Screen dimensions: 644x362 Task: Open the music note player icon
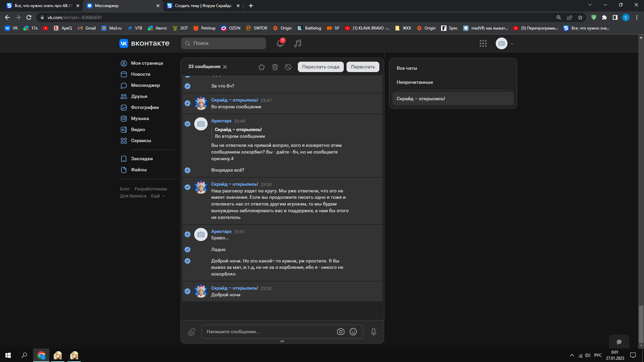tap(298, 43)
